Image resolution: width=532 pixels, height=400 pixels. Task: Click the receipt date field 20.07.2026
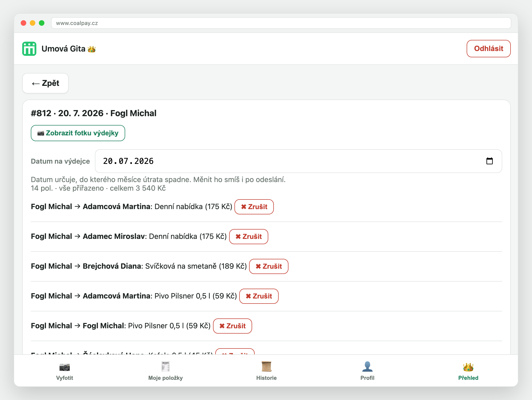point(299,161)
